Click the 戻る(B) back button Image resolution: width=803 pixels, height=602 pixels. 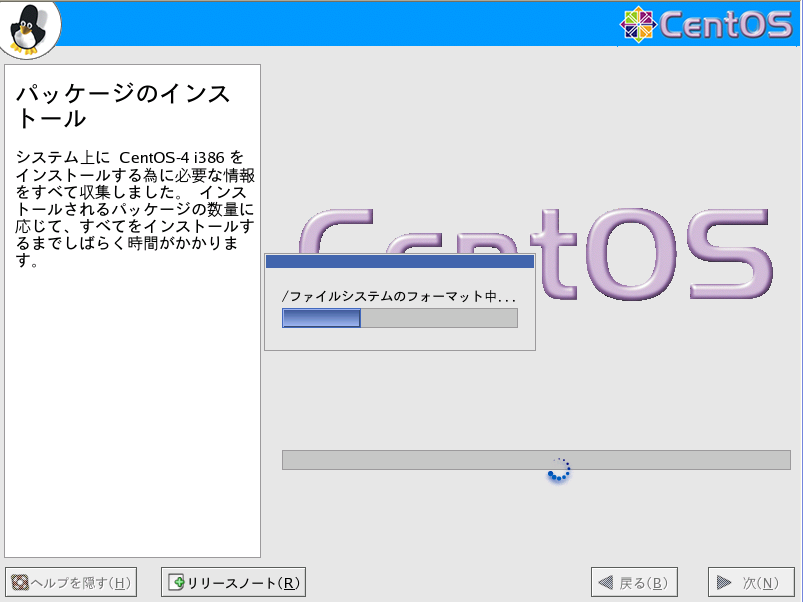(635, 582)
